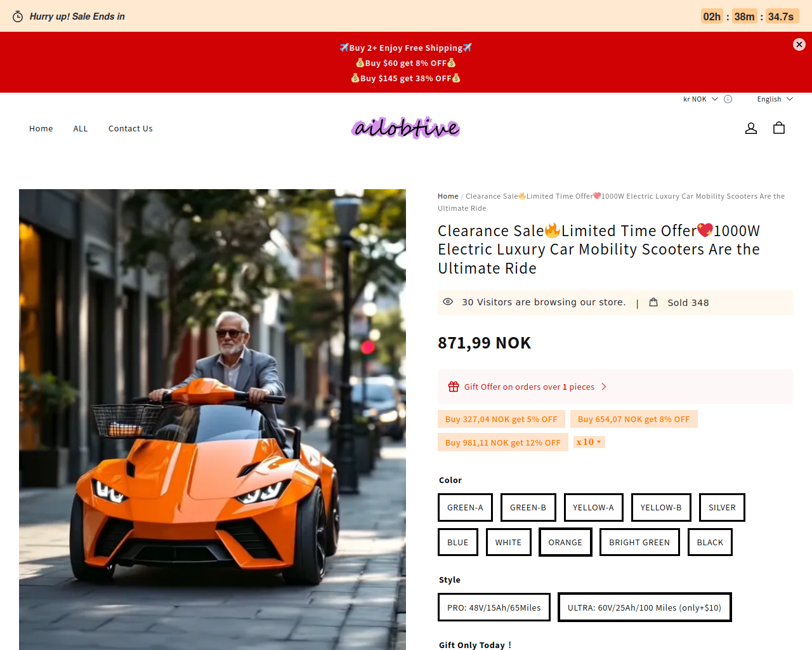Open the kr NOK currency dropdown

point(700,99)
